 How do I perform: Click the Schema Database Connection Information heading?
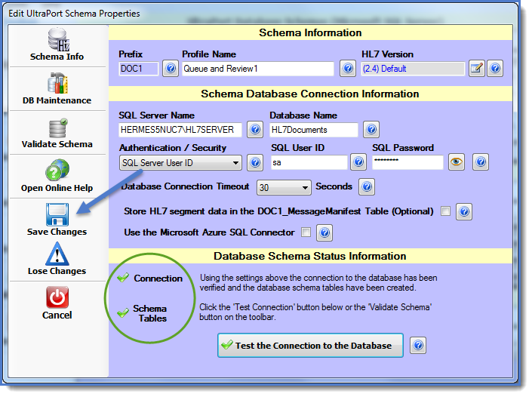(310, 94)
